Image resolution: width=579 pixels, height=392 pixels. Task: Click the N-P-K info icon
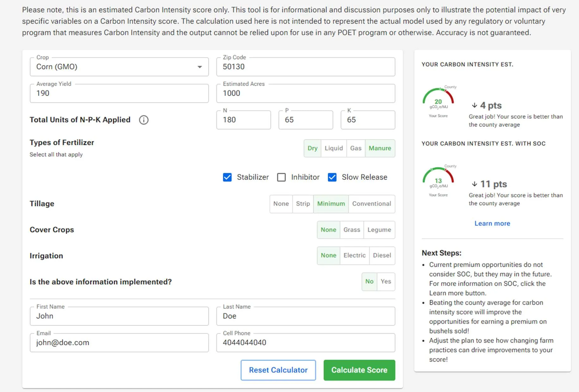pos(144,120)
